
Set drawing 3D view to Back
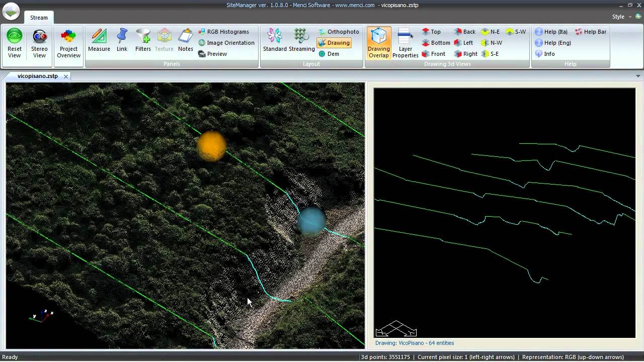pyautogui.click(x=464, y=32)
